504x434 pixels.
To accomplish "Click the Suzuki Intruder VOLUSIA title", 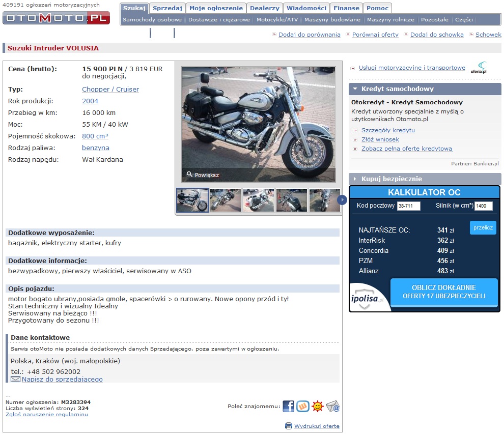I will (x=53, y=48).
